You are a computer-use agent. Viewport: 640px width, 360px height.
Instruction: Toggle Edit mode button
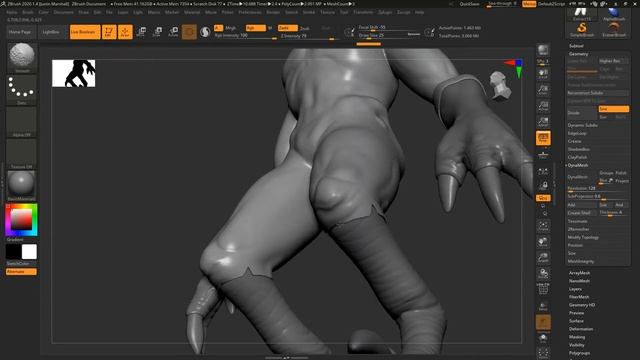109,32
